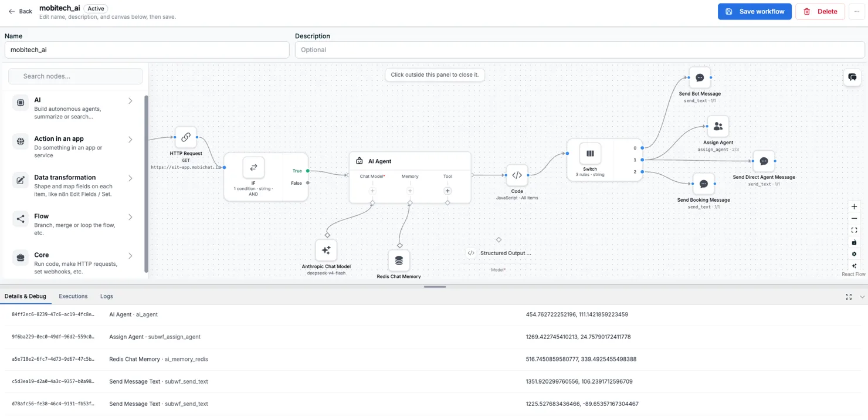The image size is (868, 420).
Task: Click the Switch output 0 handle
Action: [x=643, y=148]
